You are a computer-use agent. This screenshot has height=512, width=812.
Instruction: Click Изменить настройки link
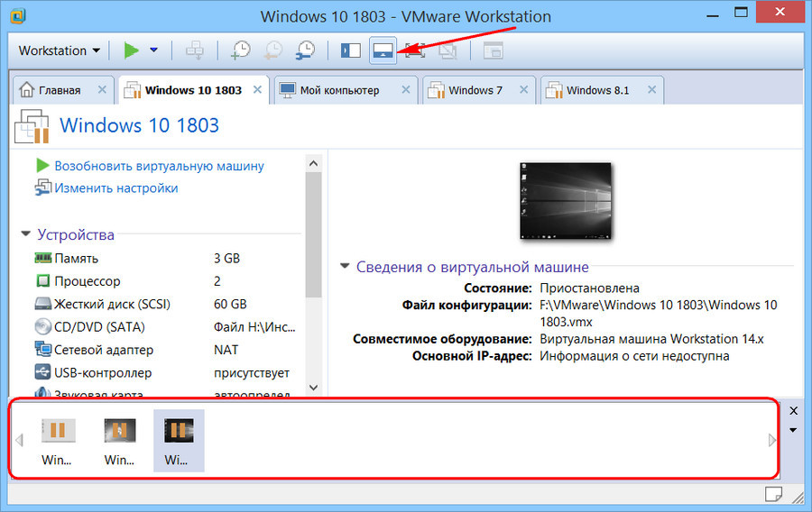[x=116, y=188]
